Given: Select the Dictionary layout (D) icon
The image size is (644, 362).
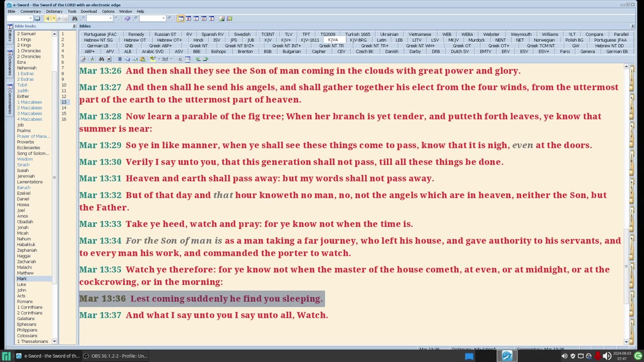Looking at the screenshot, I should [x=204, y=19].
